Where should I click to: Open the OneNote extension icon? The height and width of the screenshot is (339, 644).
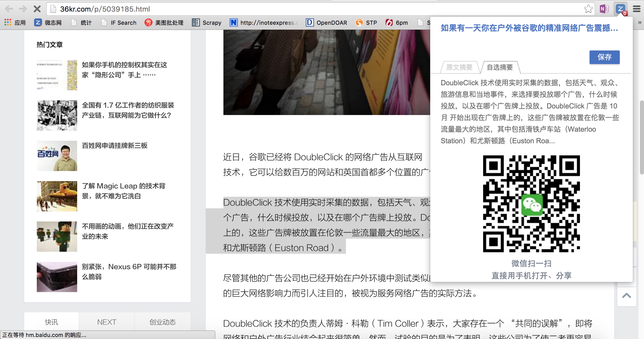[604, 9]
